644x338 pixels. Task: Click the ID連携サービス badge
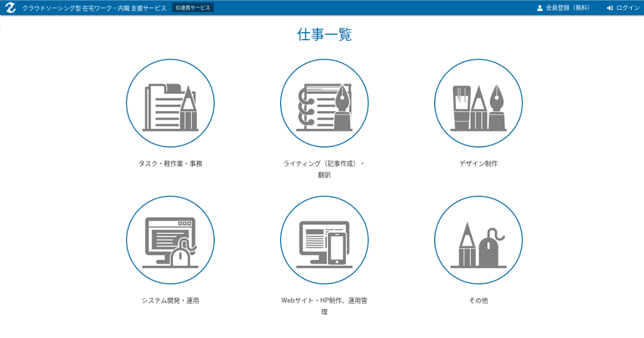(x=193, y=8)
